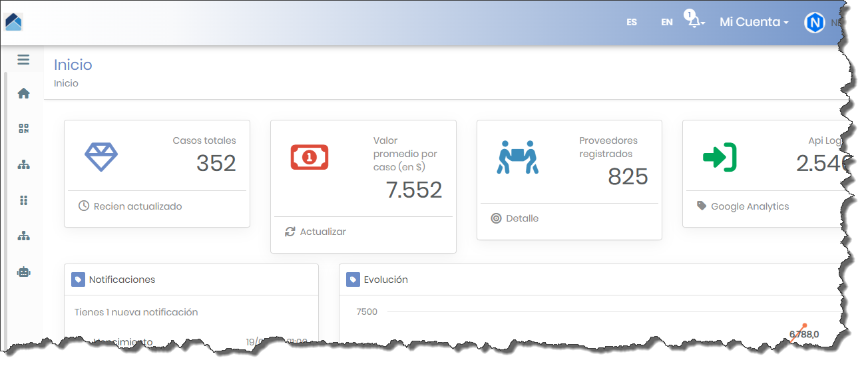Click the app logo in the top-left corner
This screenshot has width=868, height=366.
tap(14, 22)
